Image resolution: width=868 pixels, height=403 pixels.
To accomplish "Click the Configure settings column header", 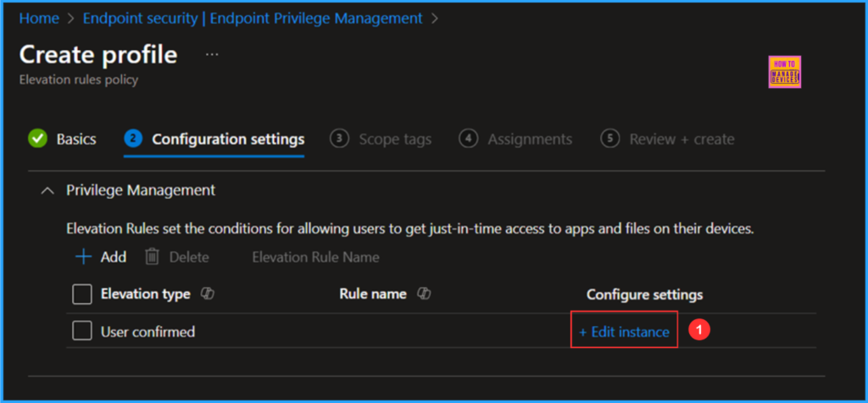I will [645, 295].
